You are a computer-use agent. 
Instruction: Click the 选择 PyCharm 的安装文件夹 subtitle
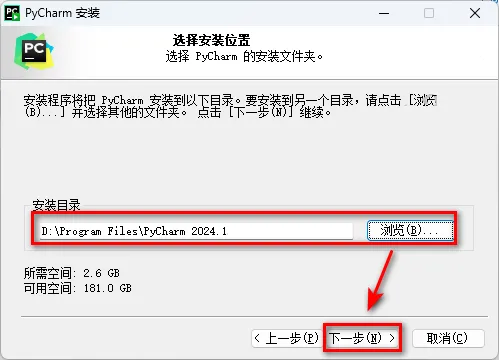(x=244, y=56)
